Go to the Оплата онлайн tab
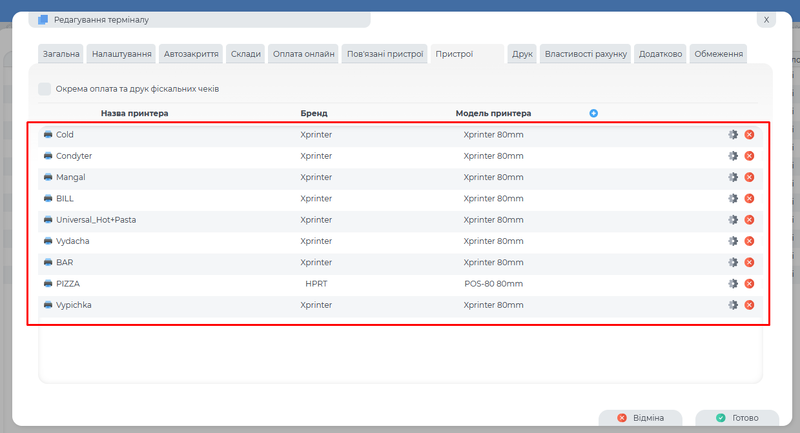The height and width of the screenshot is (433, 800). 304,53
